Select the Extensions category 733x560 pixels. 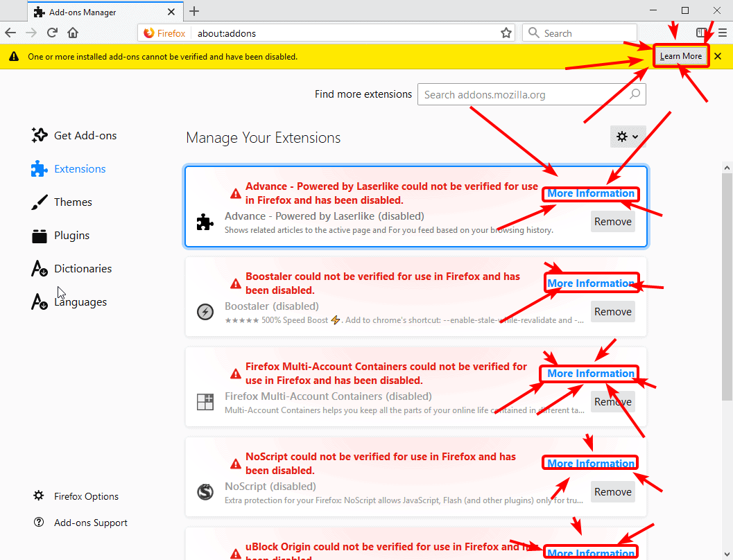point(69,168)
